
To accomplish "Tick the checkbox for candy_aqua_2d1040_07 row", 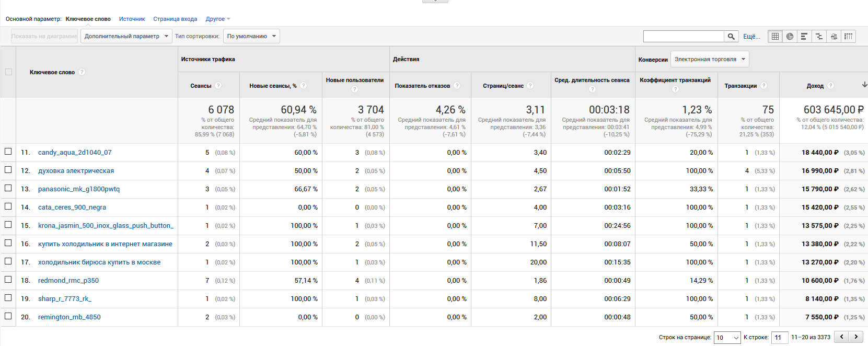I will [8, 152].
